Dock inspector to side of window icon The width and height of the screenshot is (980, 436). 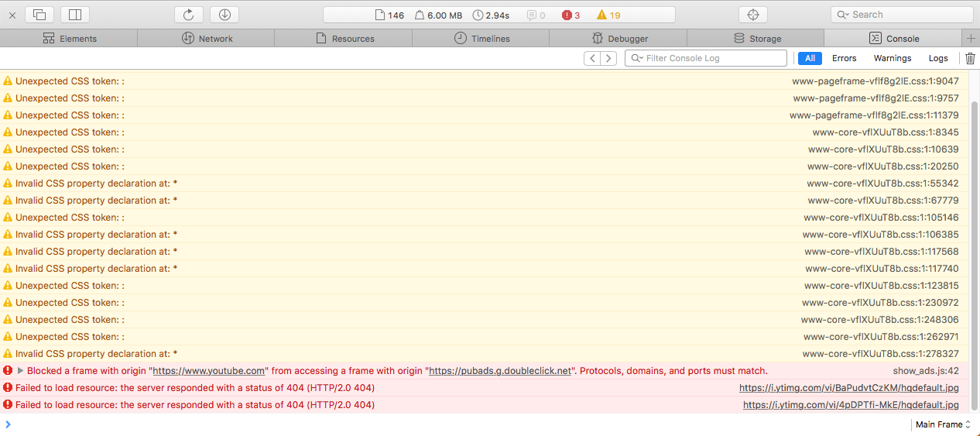point(75,15)
